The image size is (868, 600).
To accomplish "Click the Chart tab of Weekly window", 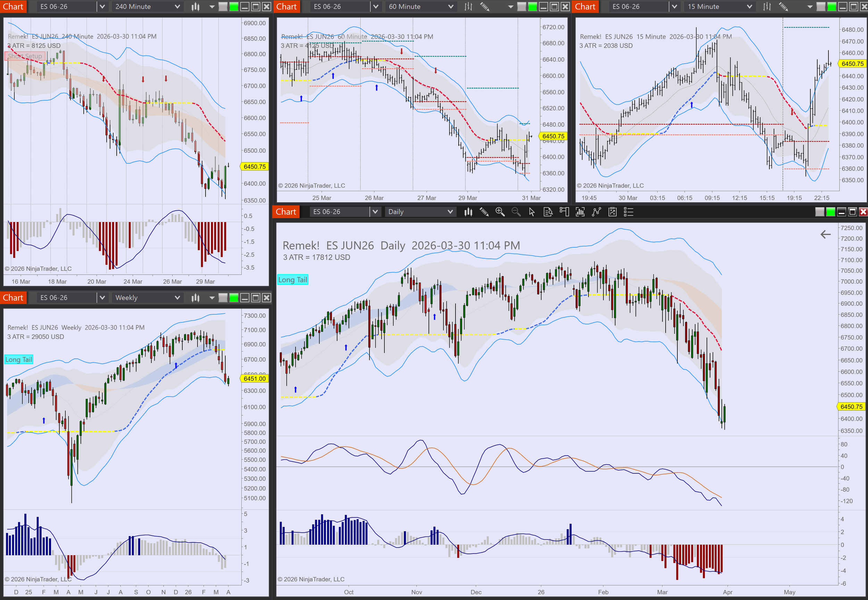I will point(13,298).
